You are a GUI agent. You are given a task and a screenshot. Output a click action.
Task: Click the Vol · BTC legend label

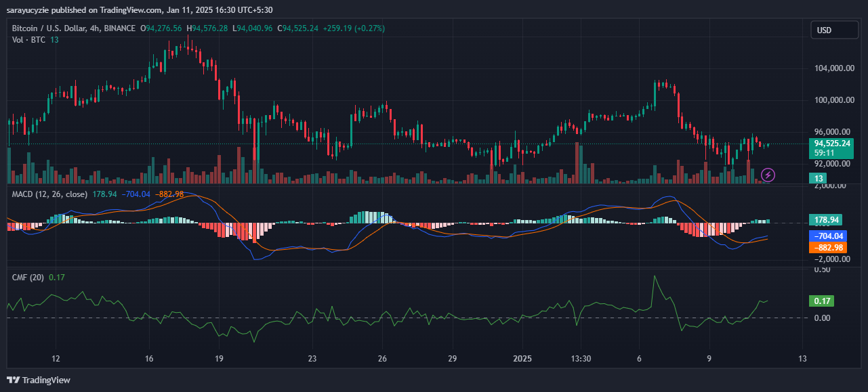(29, 40)
